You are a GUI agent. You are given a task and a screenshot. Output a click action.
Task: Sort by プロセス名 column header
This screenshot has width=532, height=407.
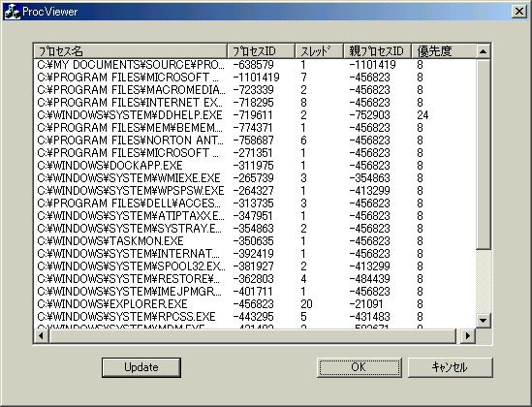pos(130,51)
